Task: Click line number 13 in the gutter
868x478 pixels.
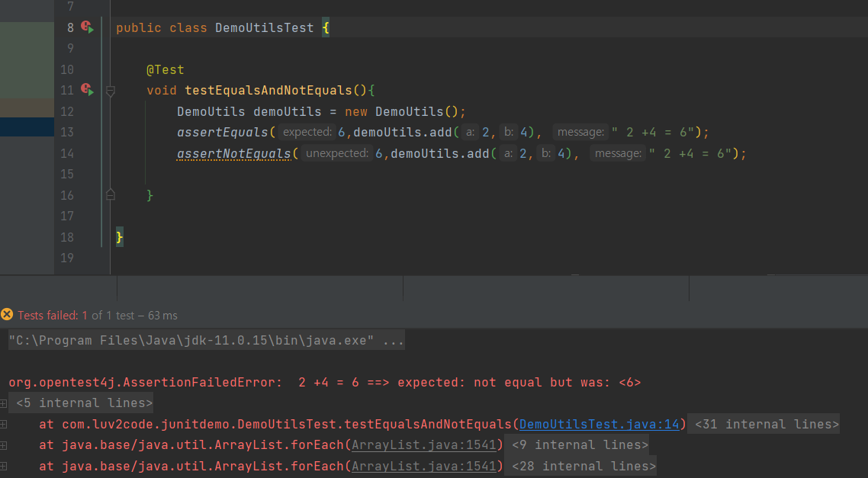Action: (x=67, y=132)
